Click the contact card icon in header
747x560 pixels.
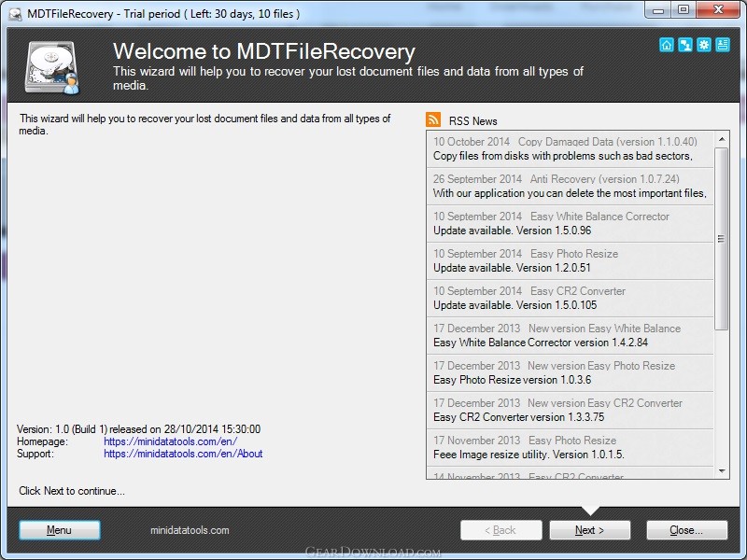pos(722,45)
